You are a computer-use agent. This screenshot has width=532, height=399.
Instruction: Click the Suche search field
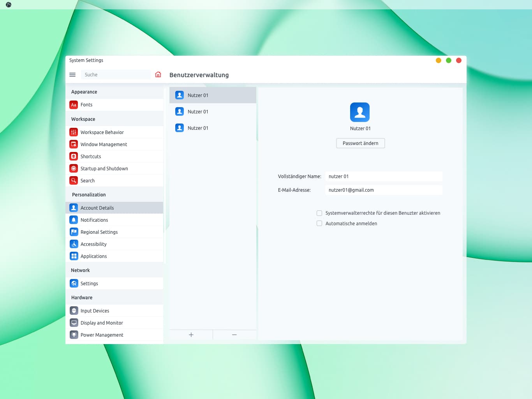(x=115, y=75)
